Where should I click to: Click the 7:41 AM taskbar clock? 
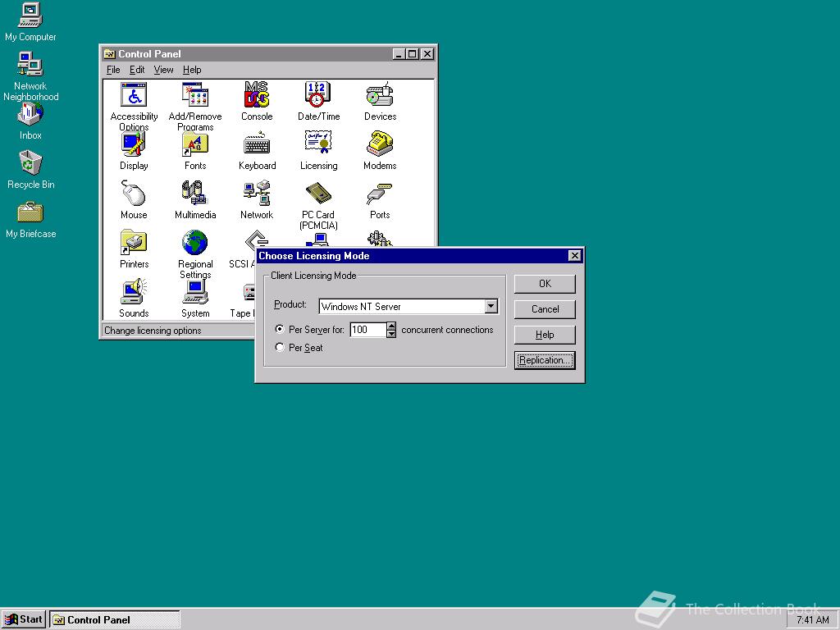(x=812, y=620)
